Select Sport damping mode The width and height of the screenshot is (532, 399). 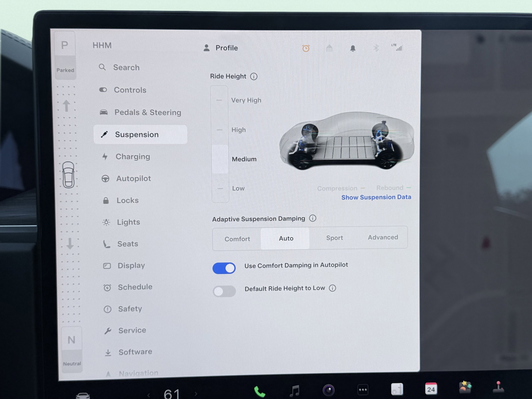click(x=334, y=238)
